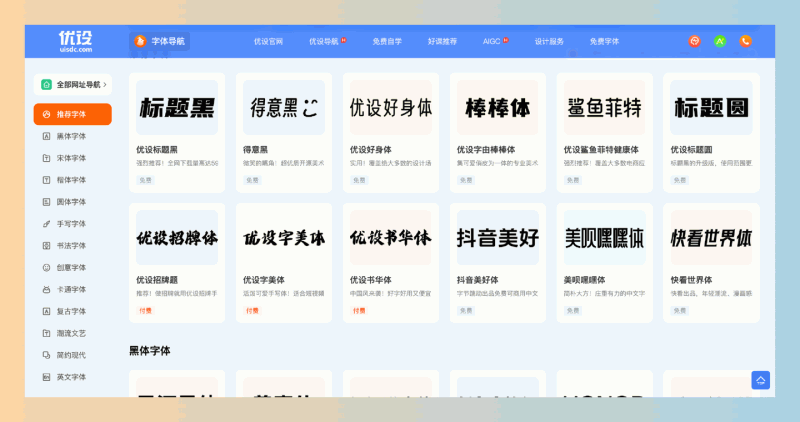Click the 抖音美好体 card title

click(x=478, y=280)
